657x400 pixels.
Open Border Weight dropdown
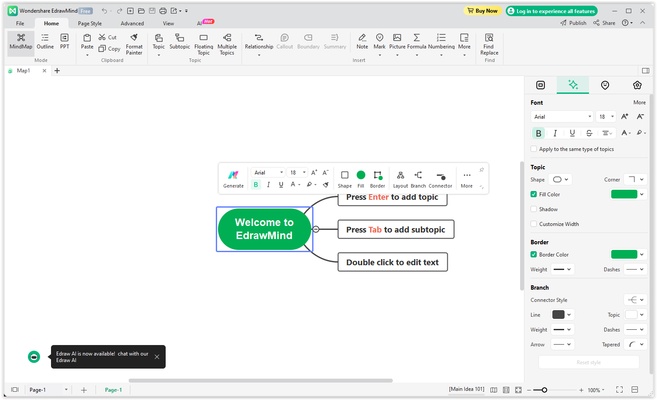[562, 269]
